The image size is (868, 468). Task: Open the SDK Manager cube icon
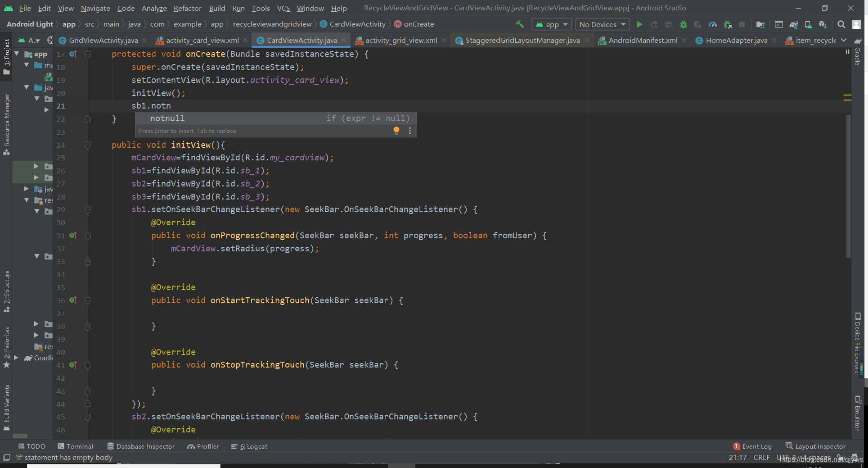click(x=823, y=24)
